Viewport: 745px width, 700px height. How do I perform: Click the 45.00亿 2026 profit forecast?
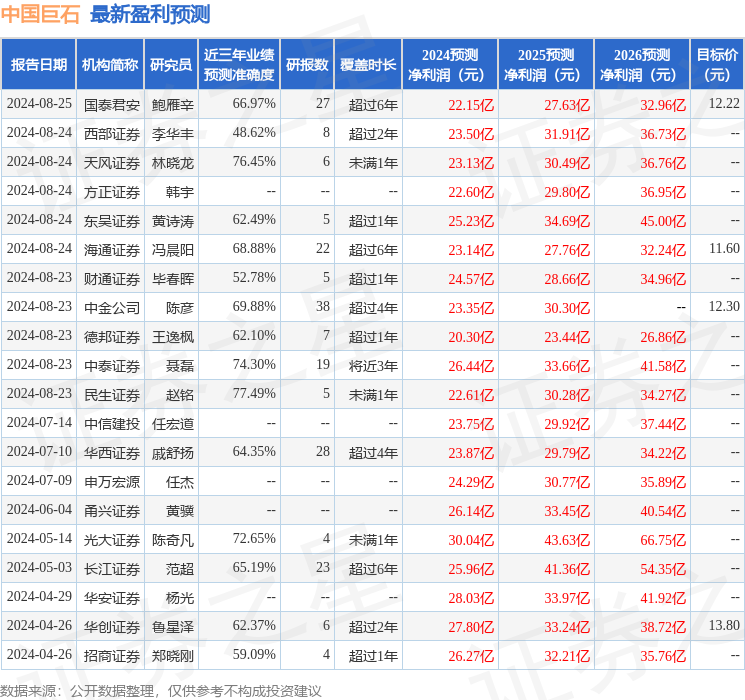click(x=663, y=221)
